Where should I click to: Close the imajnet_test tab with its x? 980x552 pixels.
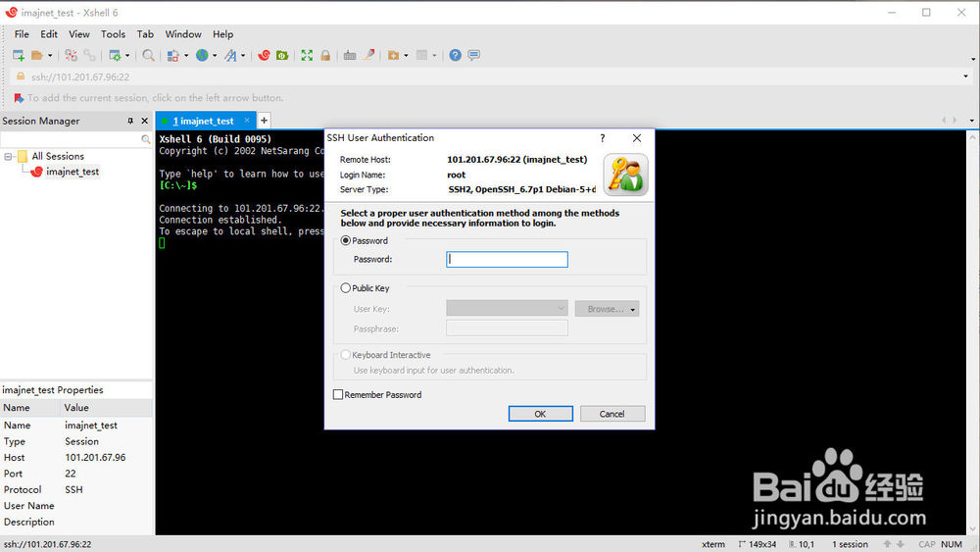click(247, 120)
